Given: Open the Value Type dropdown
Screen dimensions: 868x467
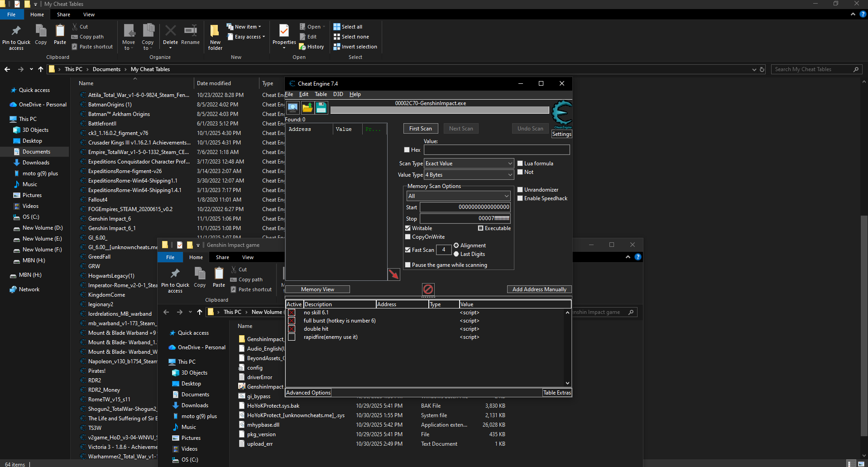Looking at the screenshot, I should point(469,175).
